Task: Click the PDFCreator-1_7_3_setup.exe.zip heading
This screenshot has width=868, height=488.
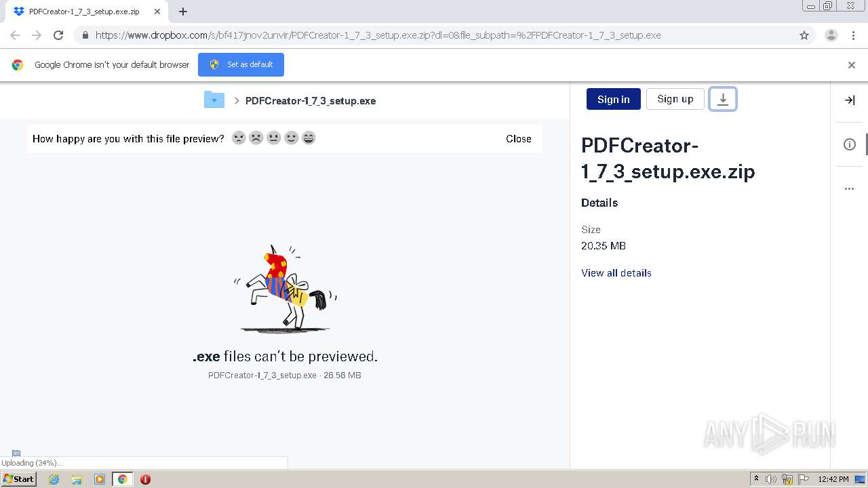Action: tap(668, 159)
